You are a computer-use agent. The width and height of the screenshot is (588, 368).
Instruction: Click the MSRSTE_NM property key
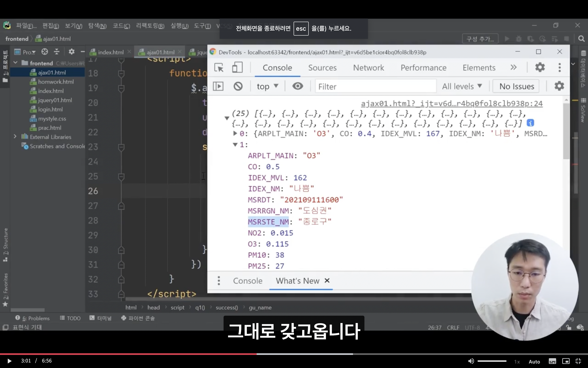[268, 222]
